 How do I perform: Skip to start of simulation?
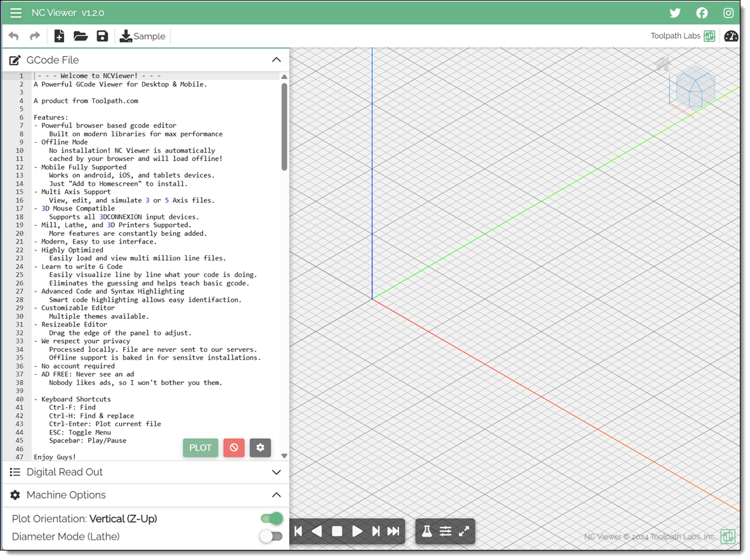pos(298,531)
